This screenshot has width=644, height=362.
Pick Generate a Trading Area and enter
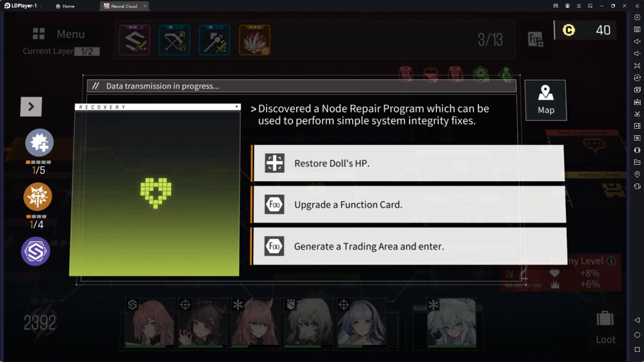[x=409, y=246]
